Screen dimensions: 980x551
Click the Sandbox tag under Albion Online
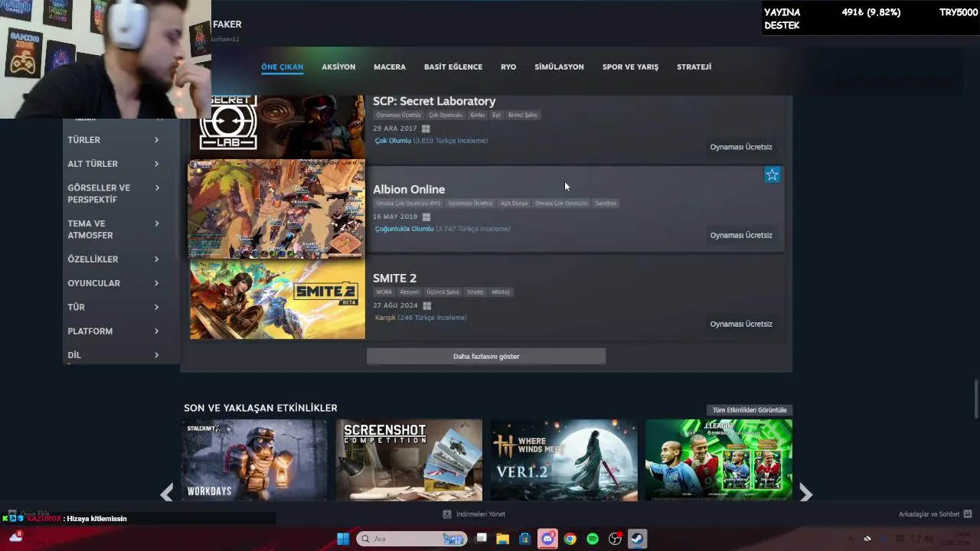pos(606,203)
